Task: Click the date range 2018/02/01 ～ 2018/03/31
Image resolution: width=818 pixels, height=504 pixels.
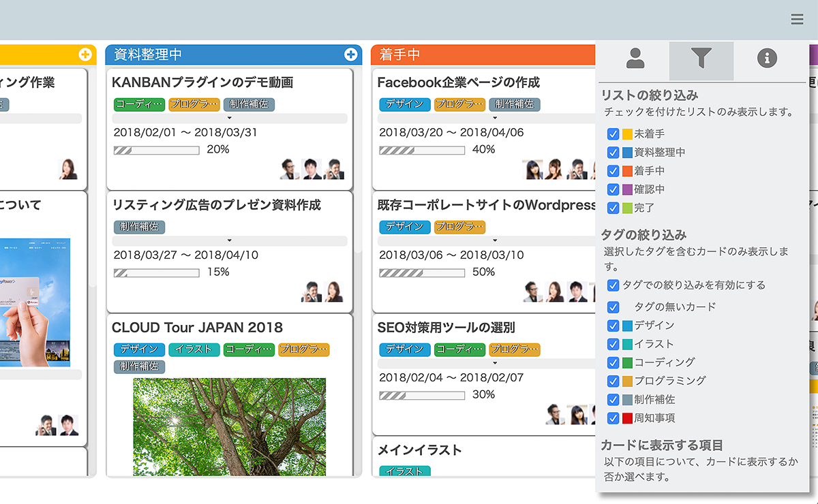Action: coord(185,132)
